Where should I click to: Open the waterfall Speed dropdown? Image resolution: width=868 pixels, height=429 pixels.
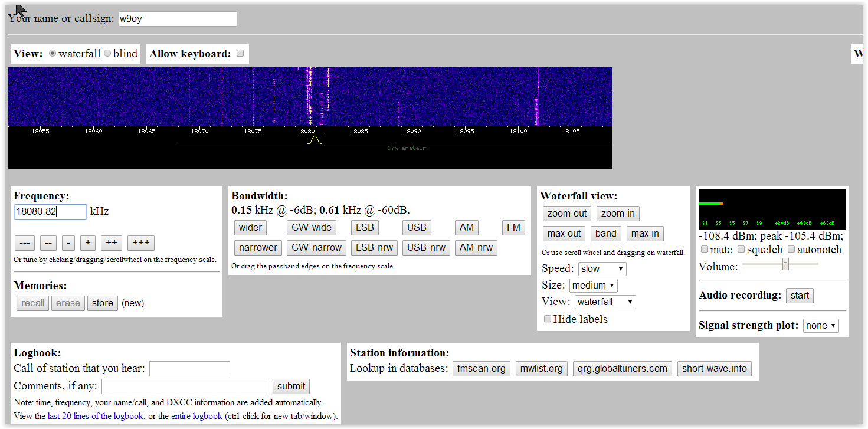pyautogui.click(x=602, y=269)
